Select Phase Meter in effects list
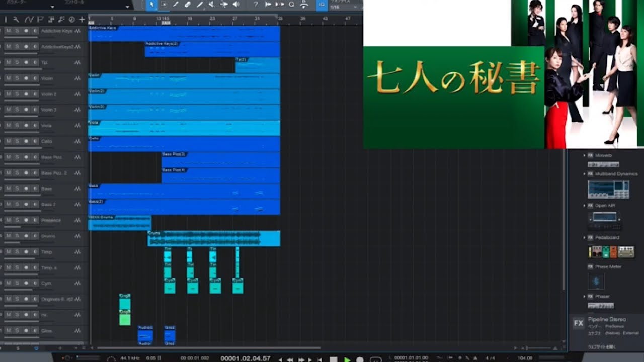Screen dimensions: 644x362 [608, 266]
